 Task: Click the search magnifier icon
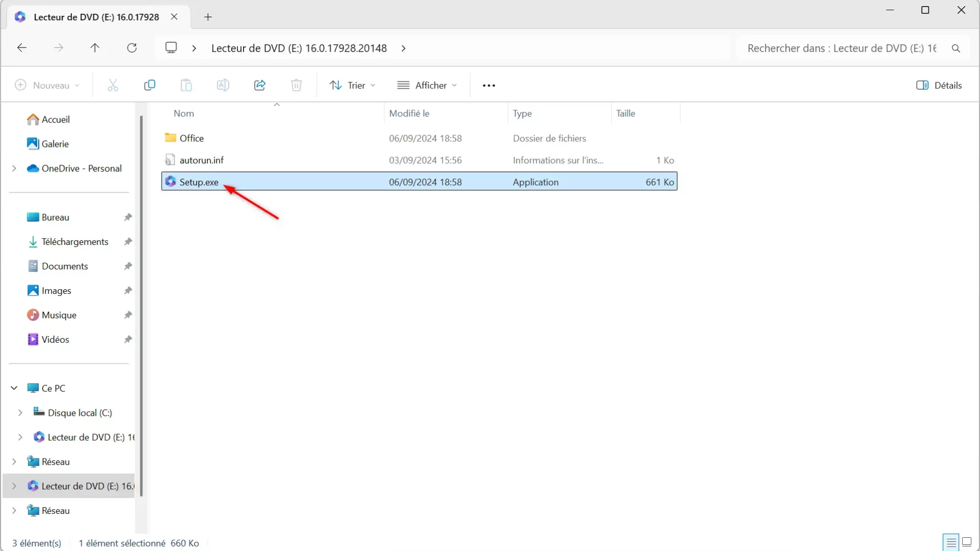pyautogui.click(x=956, y=48)
